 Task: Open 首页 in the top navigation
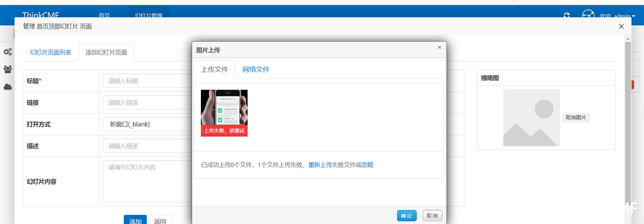(x=104, y=16)
